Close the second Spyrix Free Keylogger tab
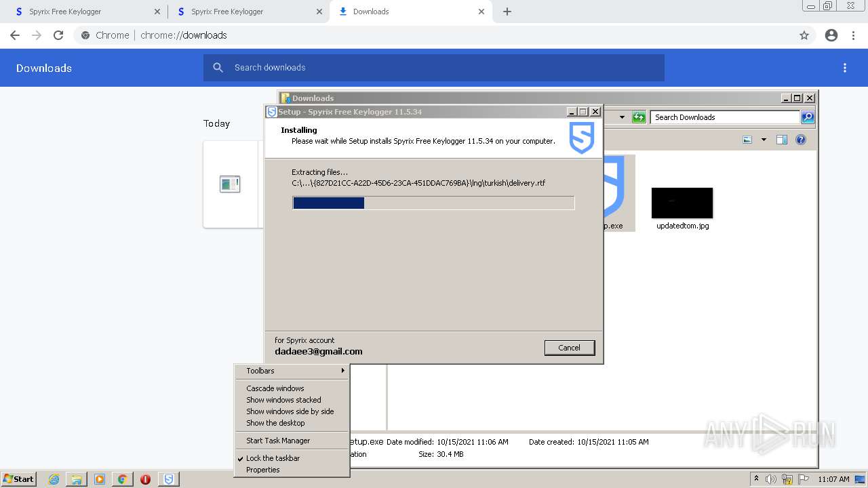This screenshot has height=488, width=868. [x=319, y=12]
